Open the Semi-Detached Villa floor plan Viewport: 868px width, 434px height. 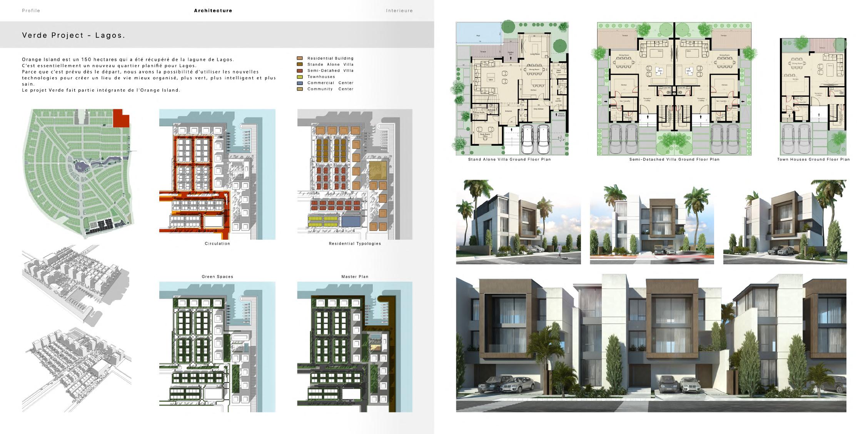(x=674, y=88)
